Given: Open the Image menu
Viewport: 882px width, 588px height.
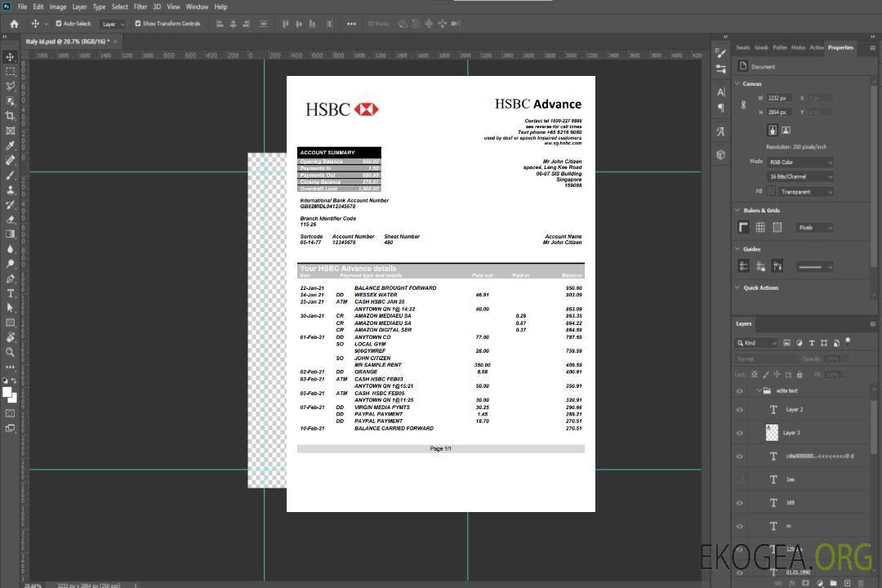Looking at the screenshot, I should tap(58, 7).
